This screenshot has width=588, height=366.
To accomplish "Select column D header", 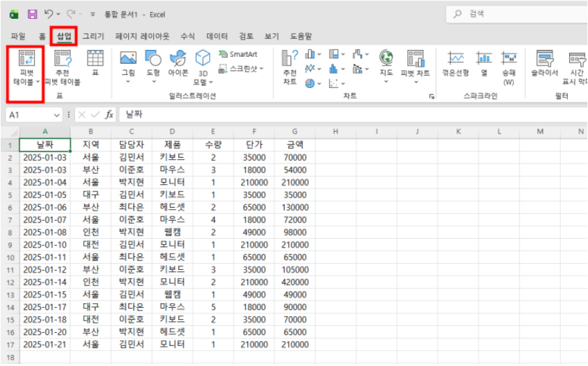I will click(172, 131).
